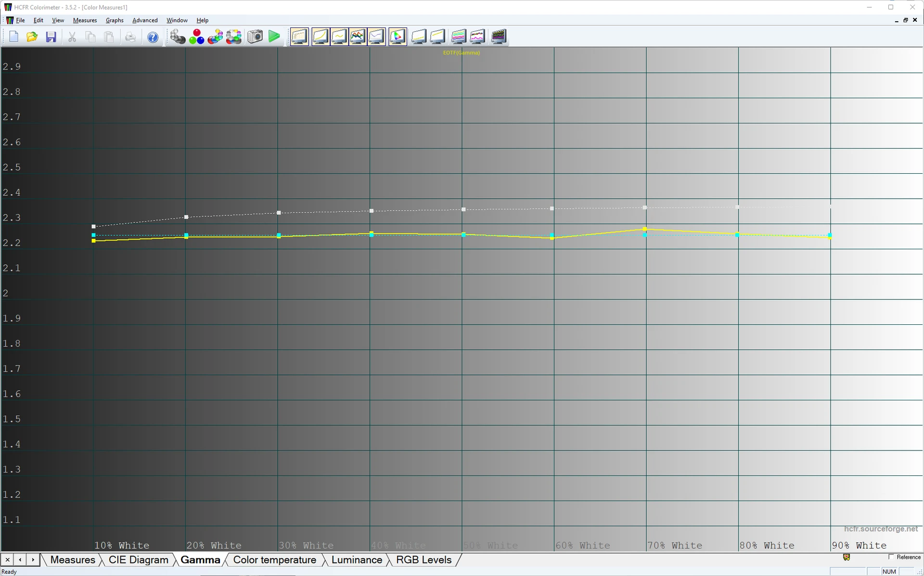The height and width of the screenshot is (576, 924).
Task: Toggle the measures table view monitor icon
Action: tap(299, 37)
